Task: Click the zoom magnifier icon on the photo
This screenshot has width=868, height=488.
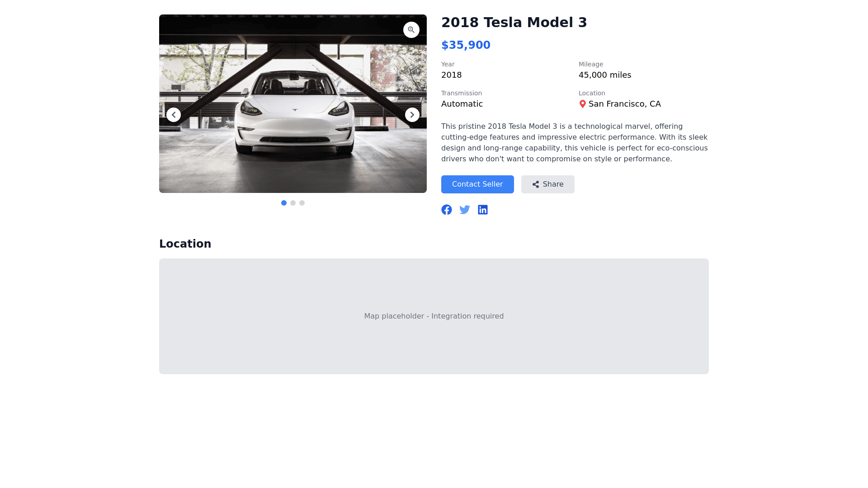Action: pos(411,30)
